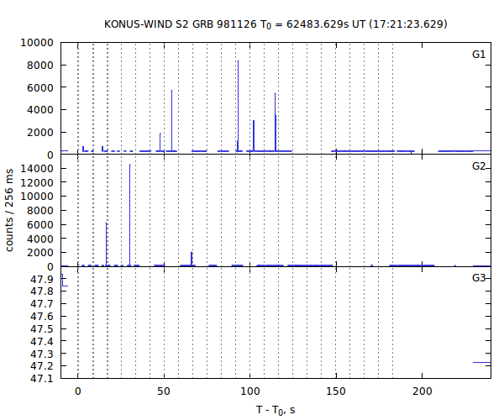Click the G2 spike reaching about 6000 counts
Image resolution: width=504 pixels, height=420 pixels.
107,244
